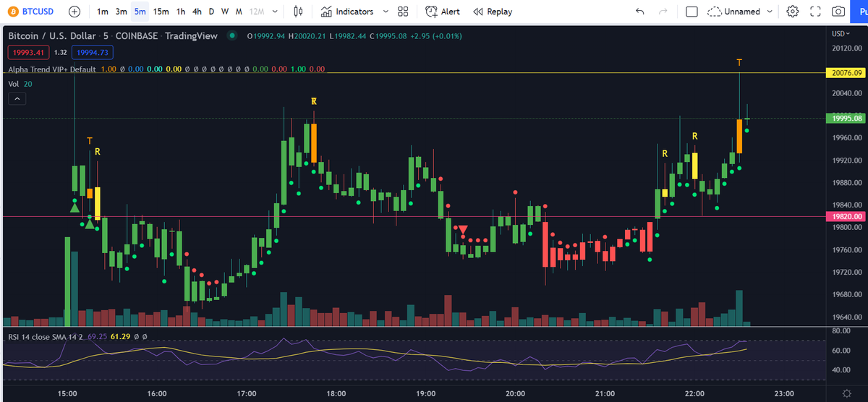Viewport: 868px width, 402px height.
Task: Click the Bitcoin / U.S. Dollar chart title
Action: click(114, 35)
